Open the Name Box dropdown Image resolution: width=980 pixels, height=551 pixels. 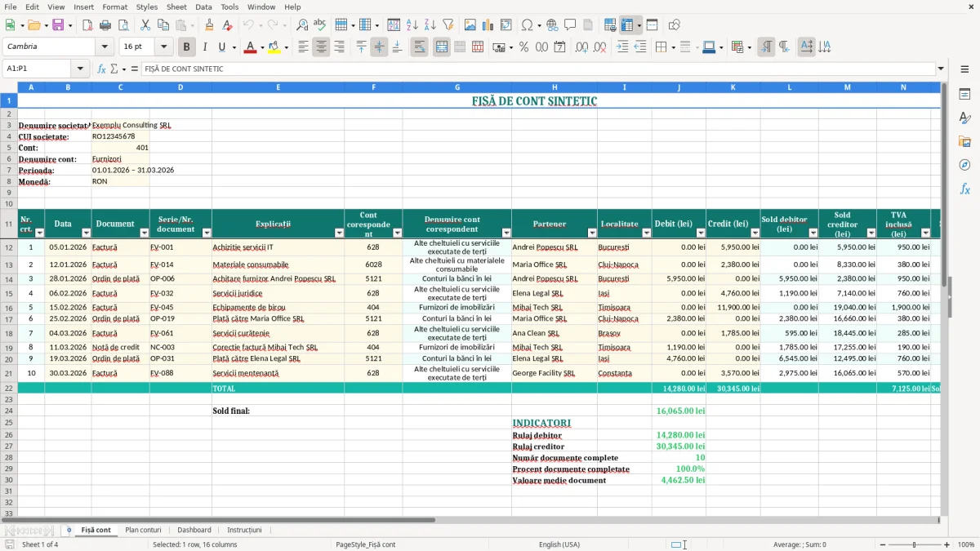coord(80,69)
